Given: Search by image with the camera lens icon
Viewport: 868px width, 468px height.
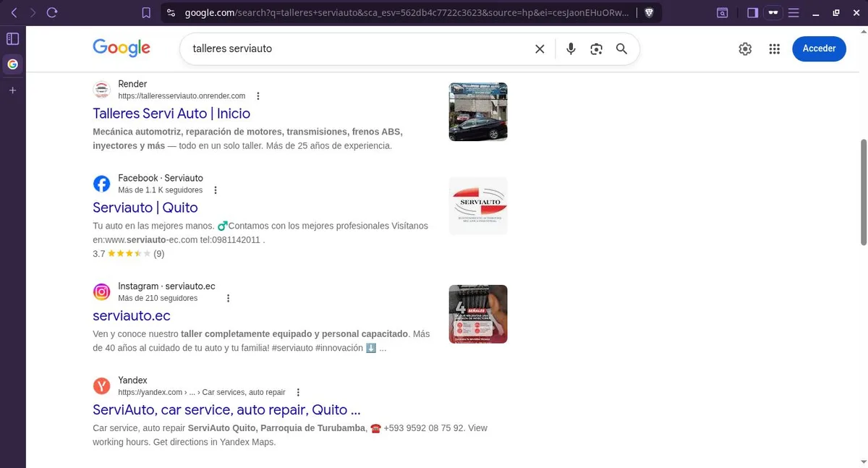Looking at the screenshot, I should (x=596, y=48).
